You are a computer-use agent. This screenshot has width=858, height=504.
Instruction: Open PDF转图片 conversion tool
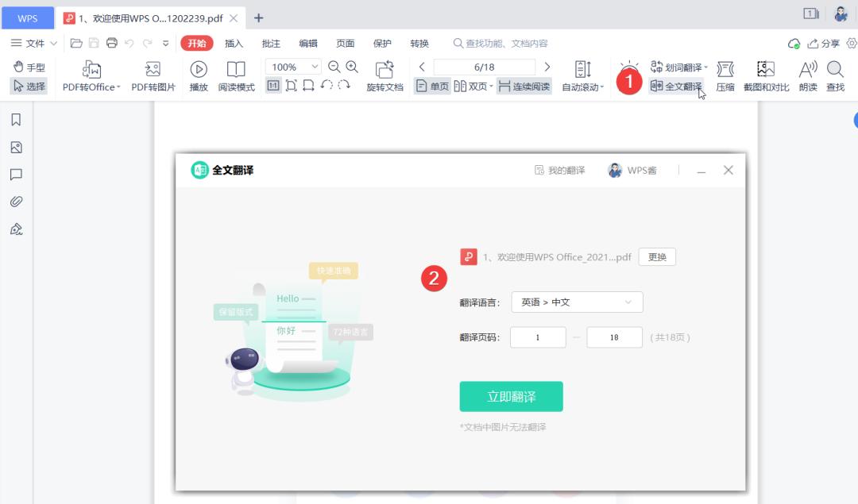point(153,75)
